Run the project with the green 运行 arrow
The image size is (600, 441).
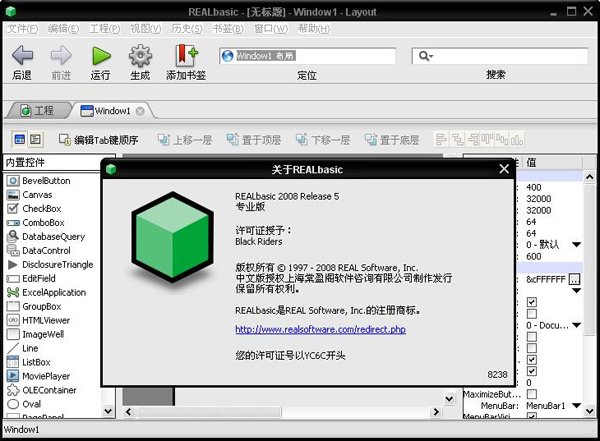pyautogui.click(x=101, y=56)
